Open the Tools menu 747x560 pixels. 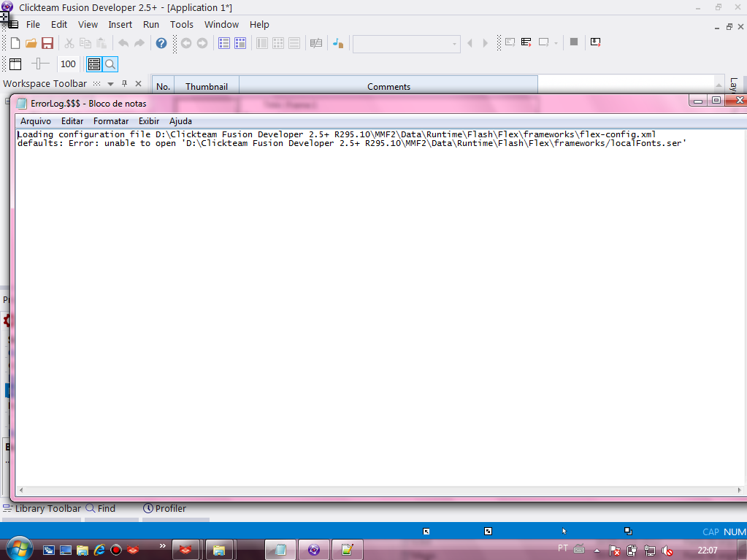click(x=182, y=24)
